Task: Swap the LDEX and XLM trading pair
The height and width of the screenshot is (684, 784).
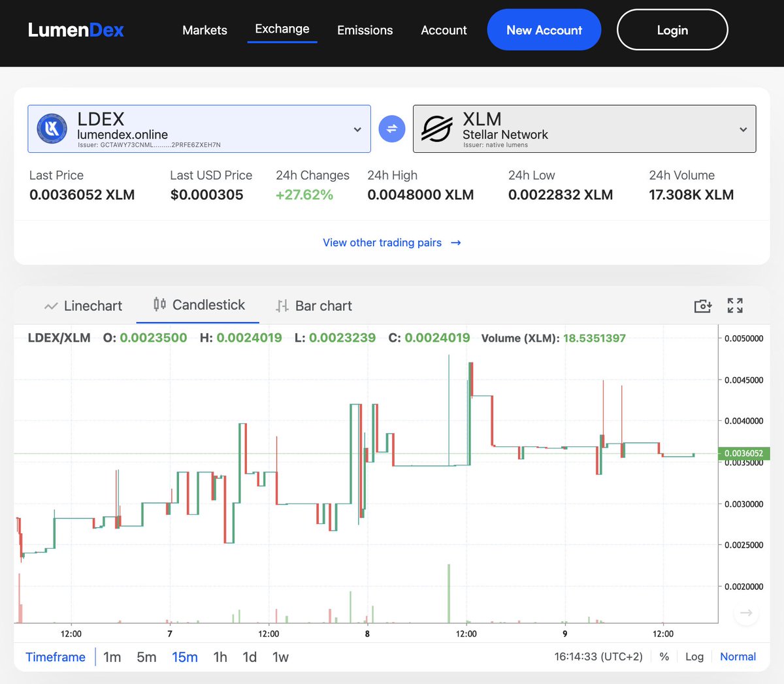Action: 392,129
